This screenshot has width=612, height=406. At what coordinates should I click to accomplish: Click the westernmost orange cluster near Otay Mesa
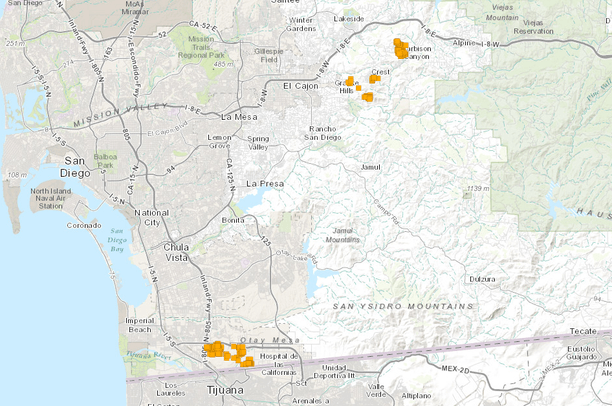pyautogui.click(x=214, y=349)
